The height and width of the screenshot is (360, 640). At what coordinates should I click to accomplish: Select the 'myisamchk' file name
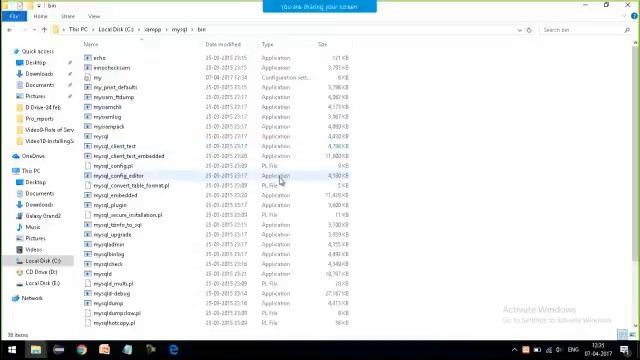(107, 107)
